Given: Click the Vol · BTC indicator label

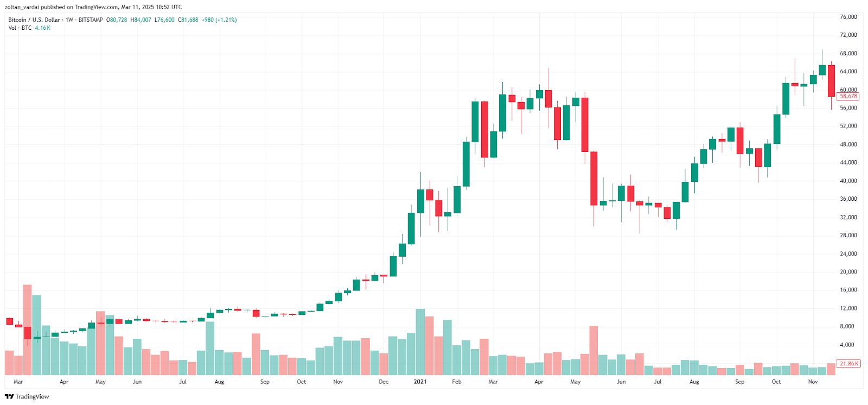Looking at the screenshot, I should point(20,28).
